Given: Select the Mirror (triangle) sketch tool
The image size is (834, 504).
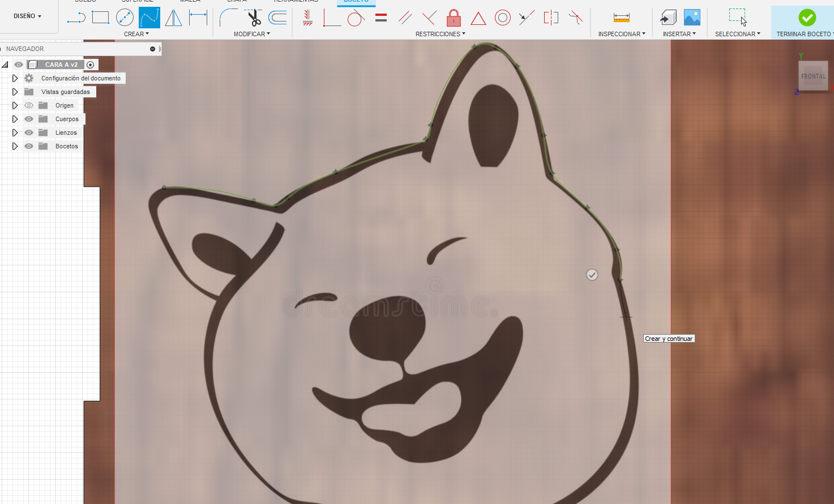Looking at the screenshot, I should pyautogui.click(x=174, y=18).
